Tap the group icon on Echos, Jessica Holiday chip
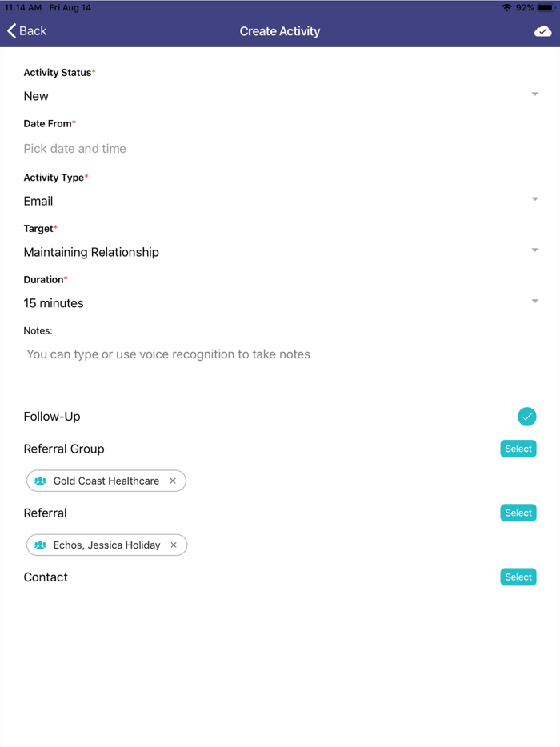 click(x=42, y=545)
